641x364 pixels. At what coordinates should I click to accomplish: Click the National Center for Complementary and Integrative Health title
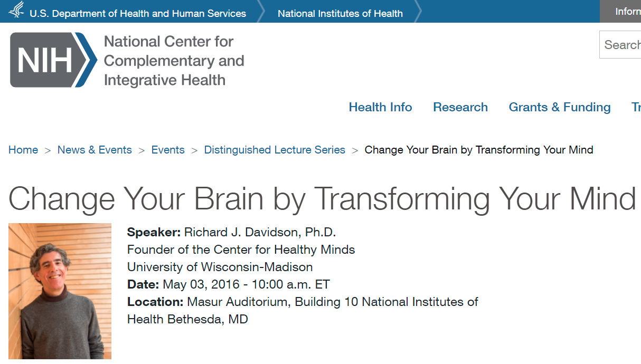pyautogui.click(x=174, y=61)
